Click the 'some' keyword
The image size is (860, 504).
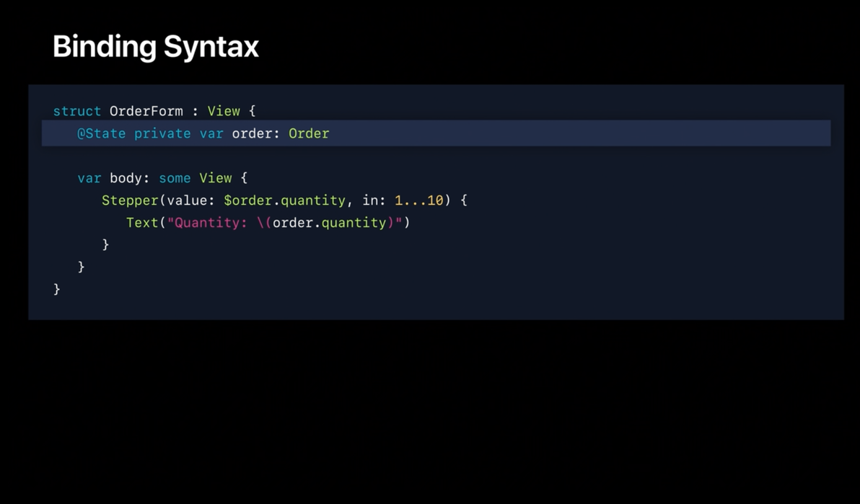tap(175, 178)
